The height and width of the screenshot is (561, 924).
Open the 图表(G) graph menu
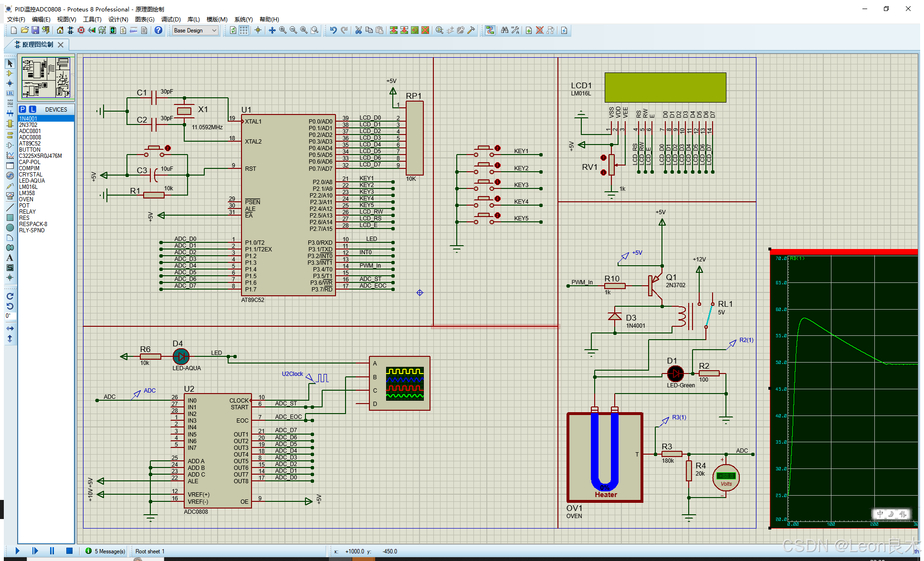point(144,19)
